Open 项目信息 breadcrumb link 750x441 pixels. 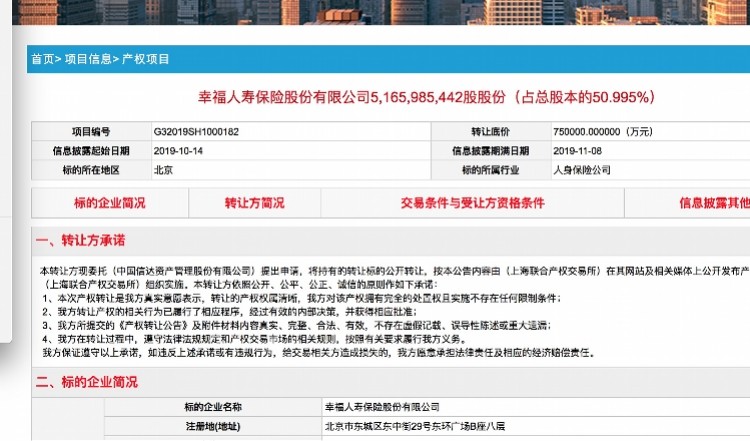(x=88, y=59)
